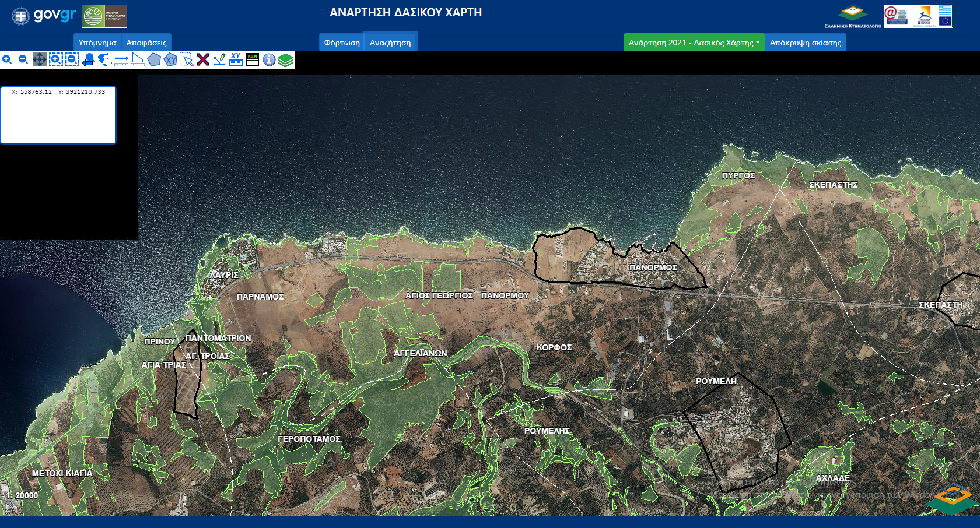980x528 pixels.
Task: Select the measure distance tool
Action: (121, 59)
